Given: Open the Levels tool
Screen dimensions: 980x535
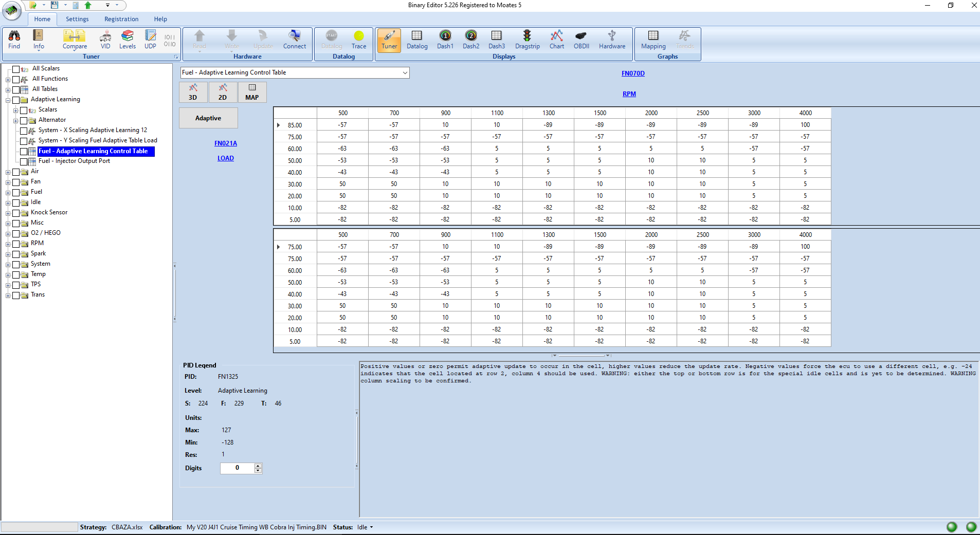Looking at the screenshot, I should coord(127,40).
